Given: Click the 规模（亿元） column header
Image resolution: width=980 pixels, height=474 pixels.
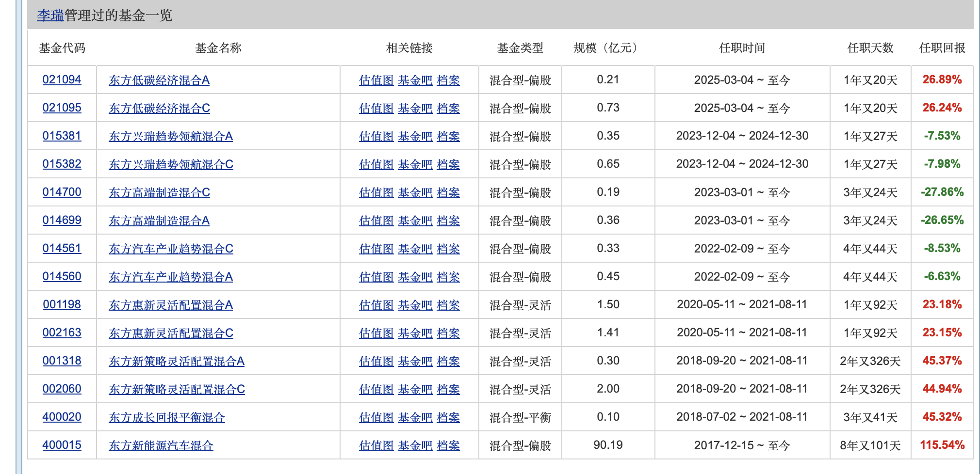Looking at the screenshot, I should point(608,48).
